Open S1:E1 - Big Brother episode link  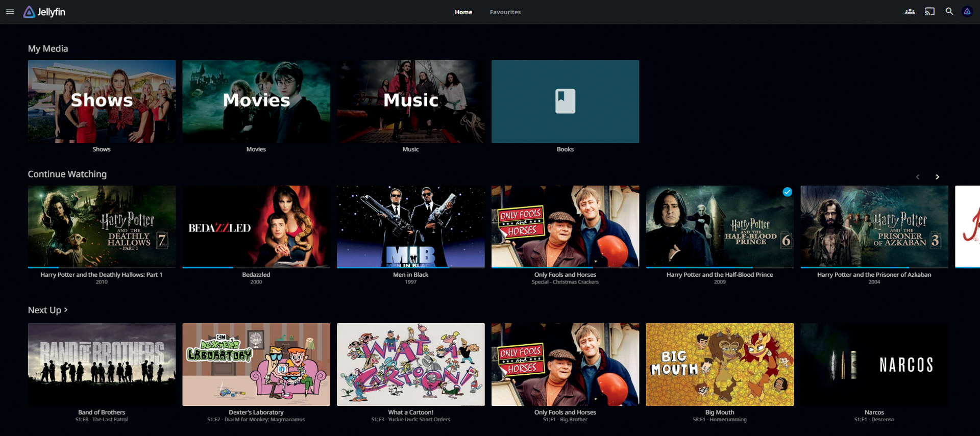[x=565, y=420]
